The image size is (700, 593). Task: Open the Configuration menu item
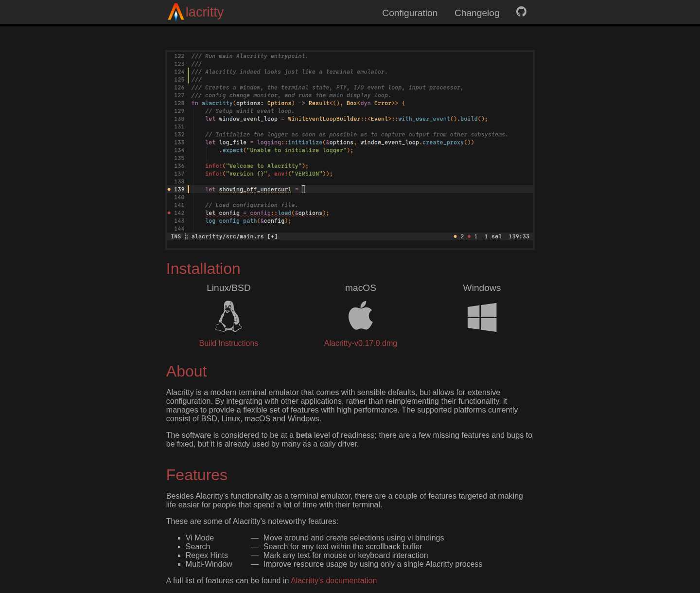[x=410, y=13]
